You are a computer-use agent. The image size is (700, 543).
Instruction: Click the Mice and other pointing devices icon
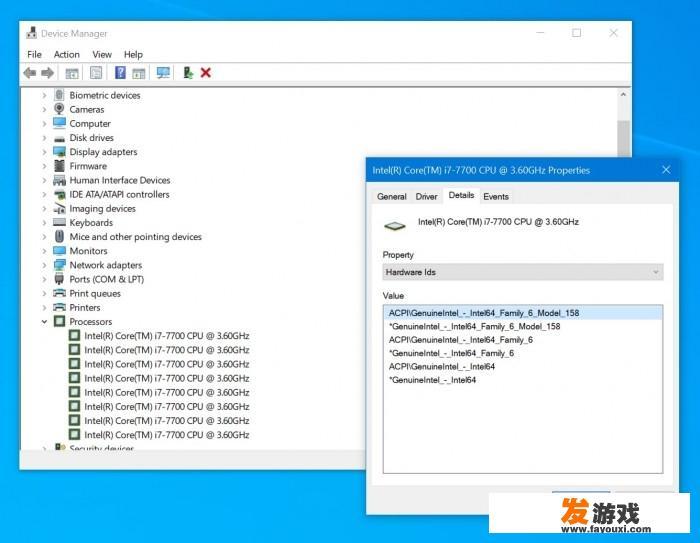(59, 236)
